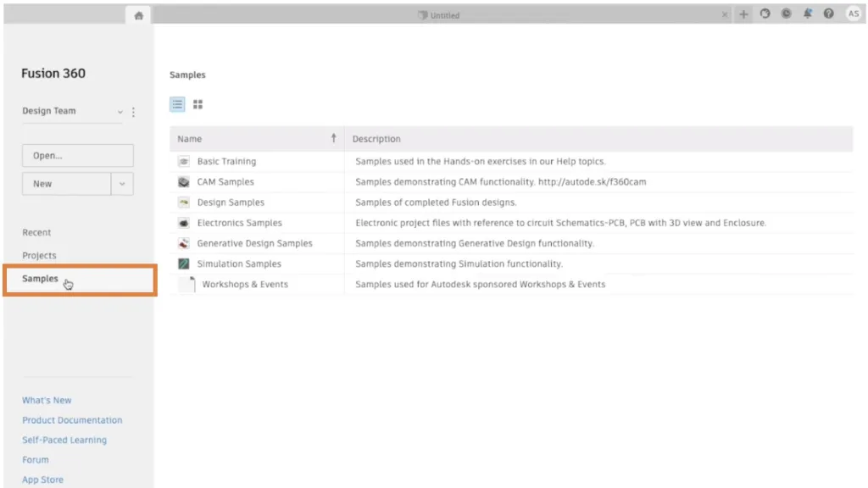The height and width of the screenshot is (488, 868).
Task: Switch to grid view
Action: click(x=198, y=104)
